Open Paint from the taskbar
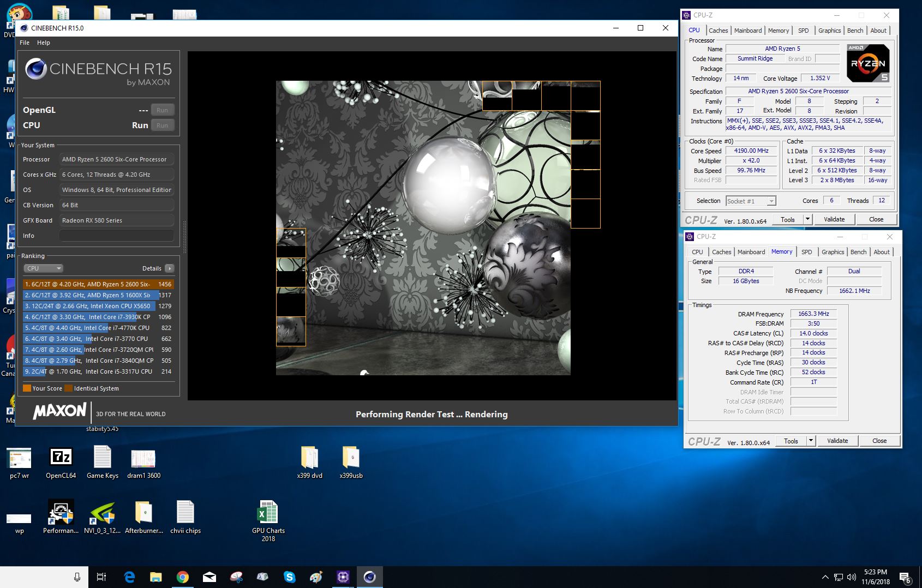Screen dimensions: 922x588 point(316,577)
